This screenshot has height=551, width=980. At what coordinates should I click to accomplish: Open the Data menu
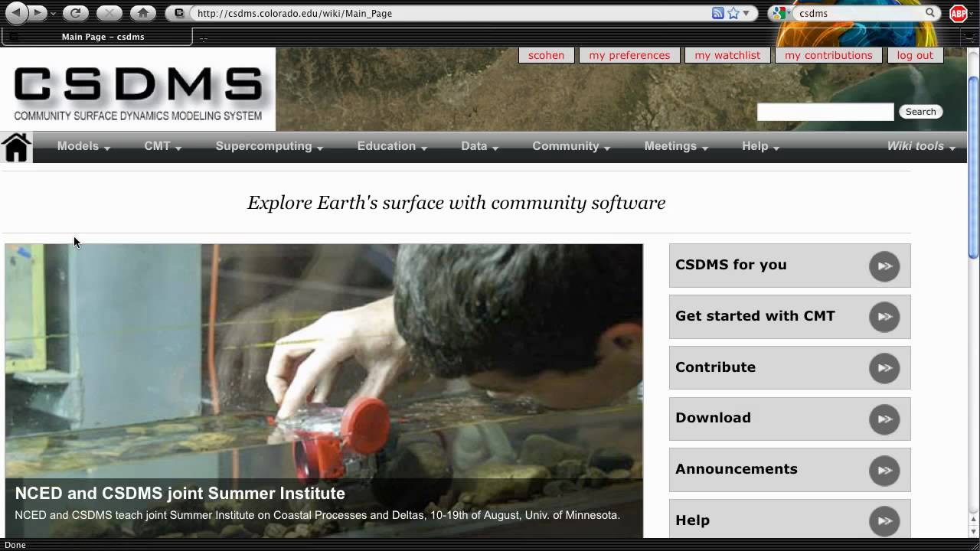click(x=480, y=146)
